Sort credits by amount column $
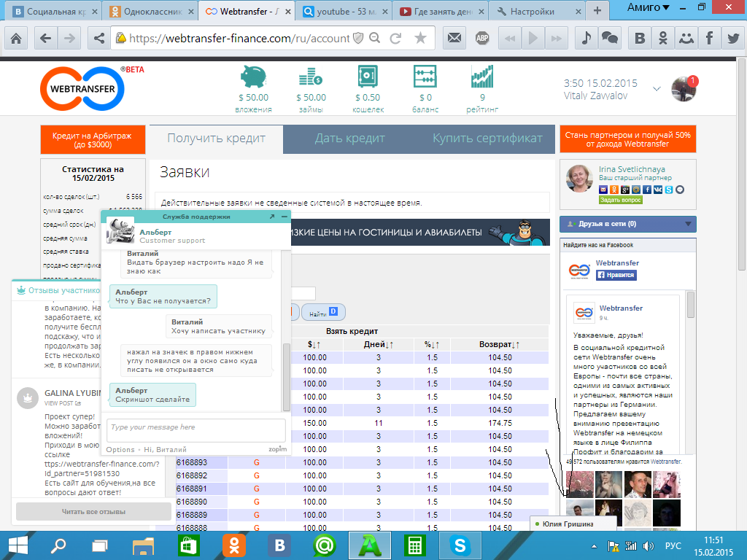 (x=314, y=344)
